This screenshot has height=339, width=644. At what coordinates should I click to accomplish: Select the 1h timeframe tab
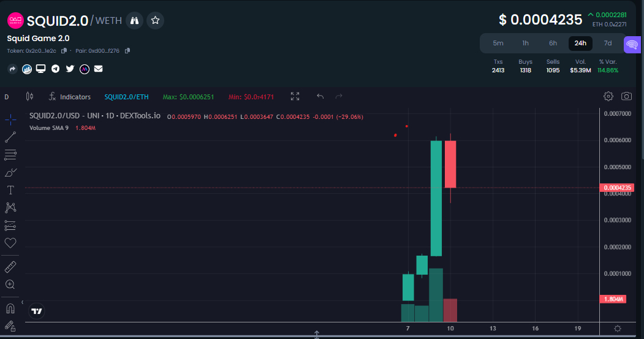coord(525,43)
